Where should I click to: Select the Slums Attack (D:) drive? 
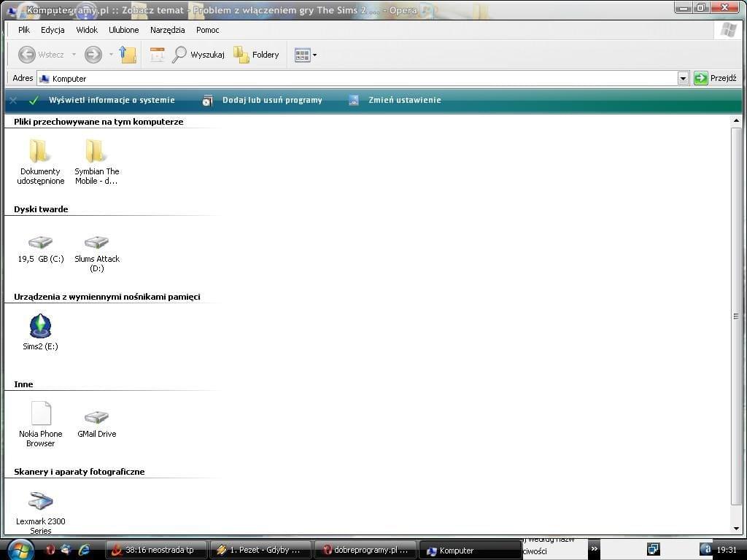tap(97, 253)
